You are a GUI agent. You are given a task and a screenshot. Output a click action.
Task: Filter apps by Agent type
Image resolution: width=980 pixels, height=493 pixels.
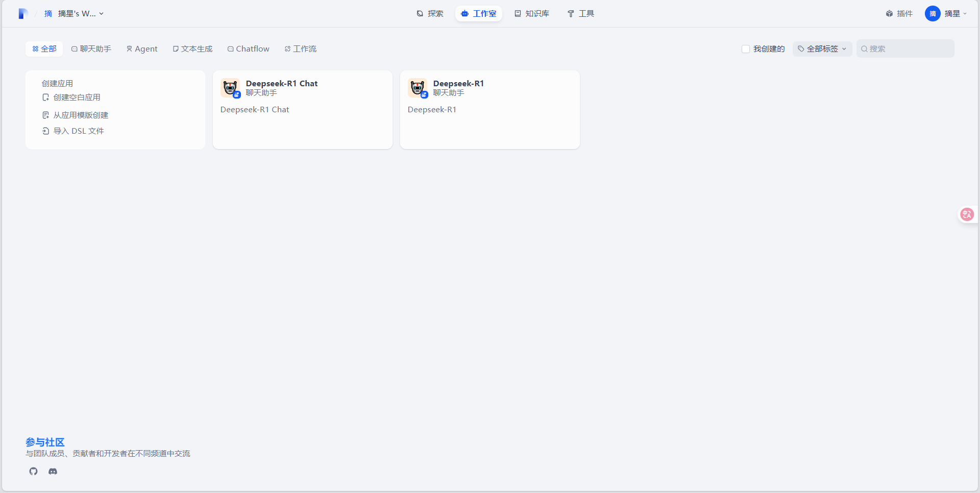tap(142, 49)
